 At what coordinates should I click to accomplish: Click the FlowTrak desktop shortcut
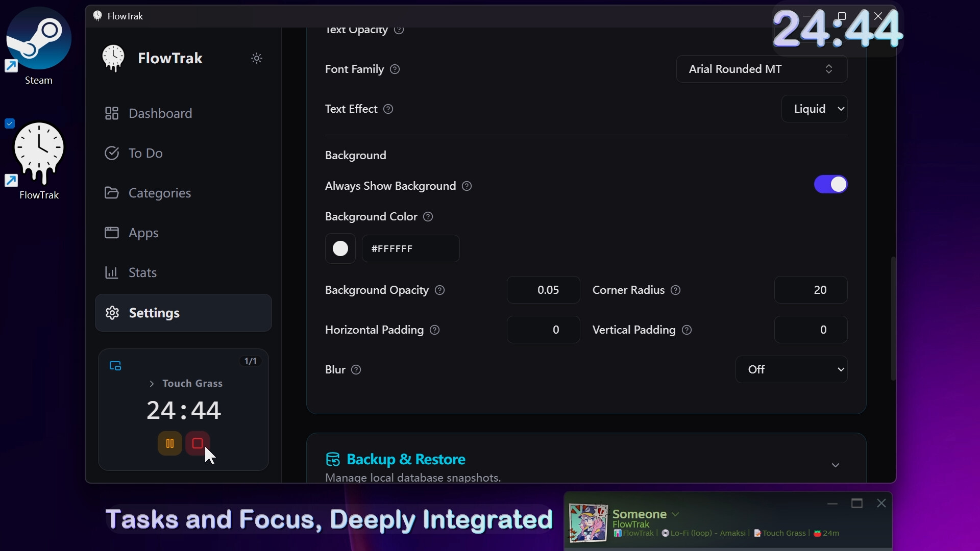click(39, 161)
